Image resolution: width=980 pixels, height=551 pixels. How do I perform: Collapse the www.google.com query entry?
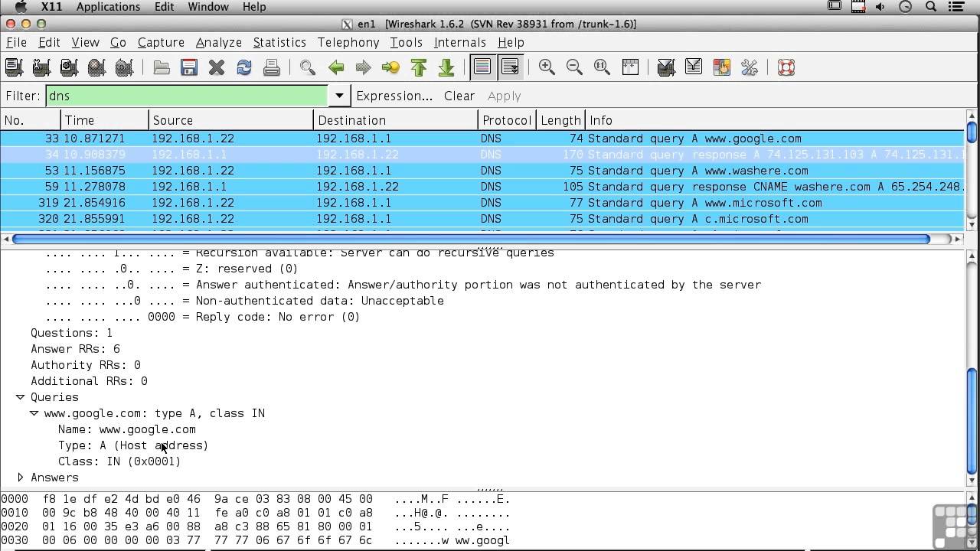tap(34, 413)
